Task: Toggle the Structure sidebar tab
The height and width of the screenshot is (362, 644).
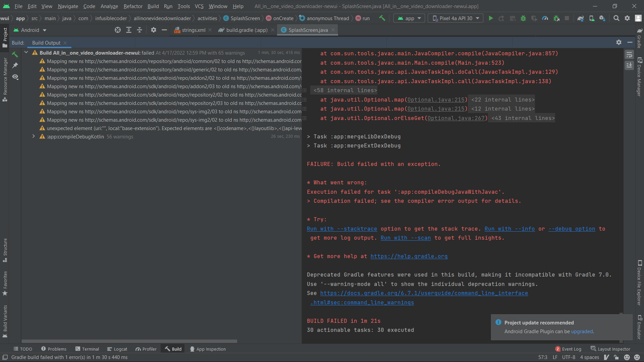Action: pos(5,250)
